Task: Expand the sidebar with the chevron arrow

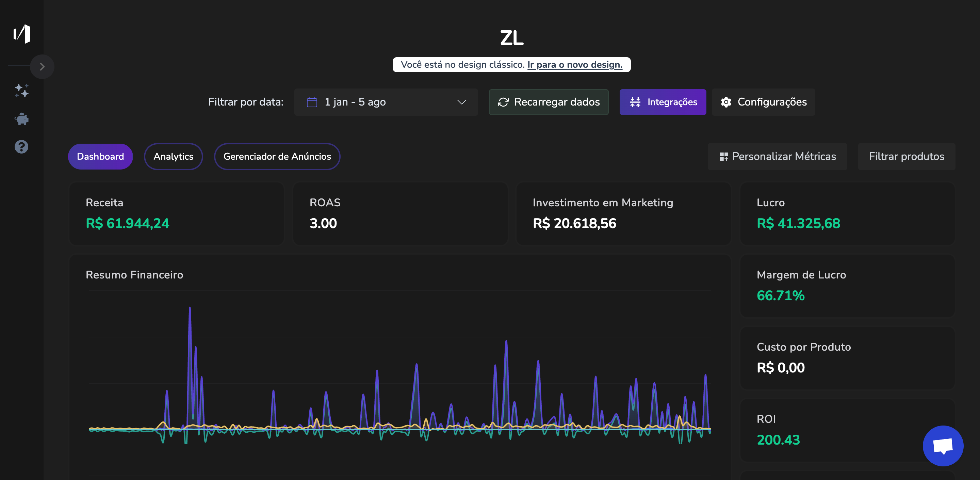Action: click(42, 66)
